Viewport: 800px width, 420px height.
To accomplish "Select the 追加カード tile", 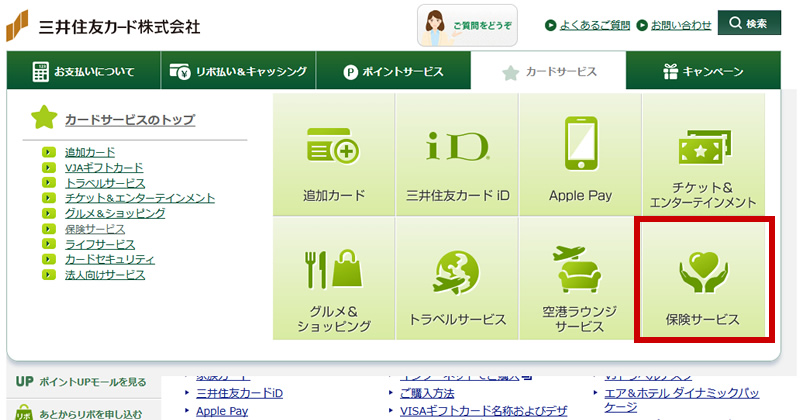I will coord(334,155).
